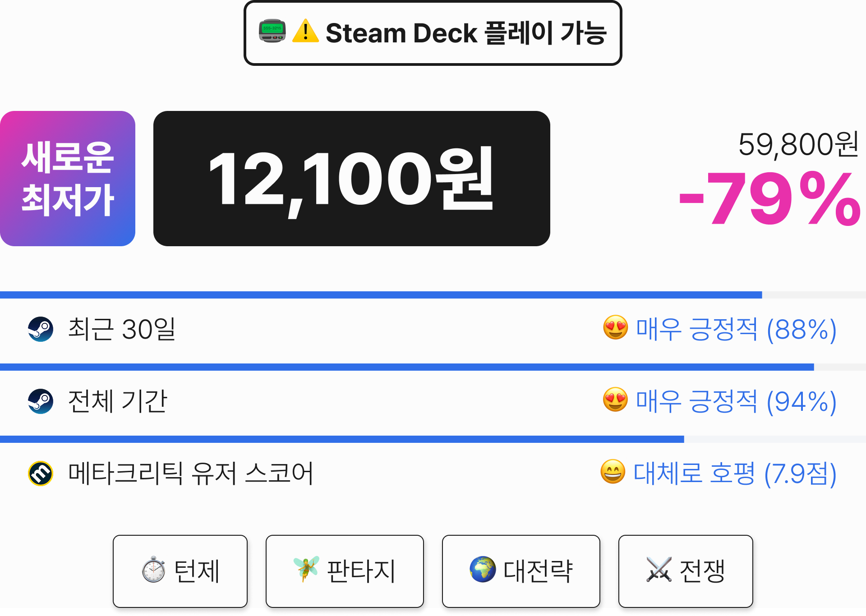Click the Steam icon beside 전체 기간

[x=41, y=401]
